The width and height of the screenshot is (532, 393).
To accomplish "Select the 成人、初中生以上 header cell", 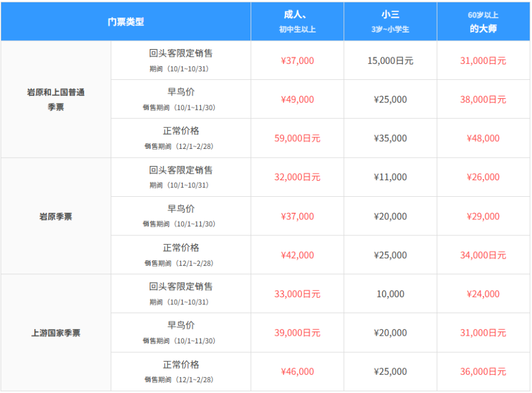I will pos(297,22).
